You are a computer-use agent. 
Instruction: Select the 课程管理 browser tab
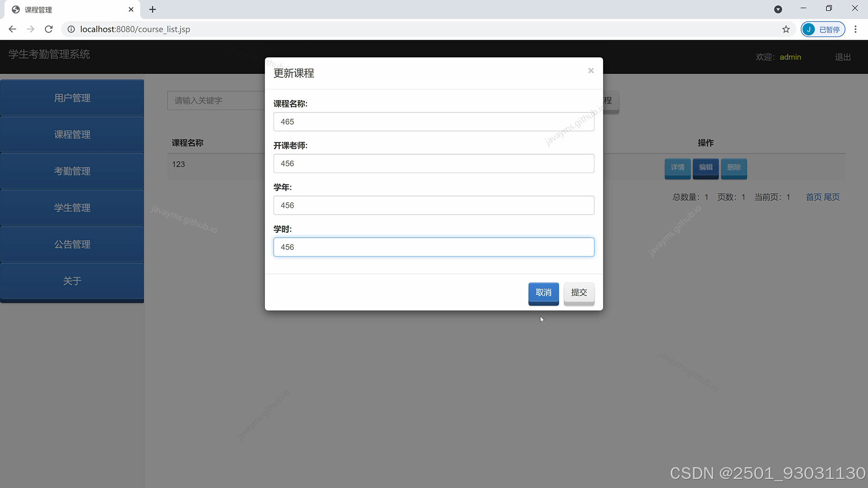point(72,9)
